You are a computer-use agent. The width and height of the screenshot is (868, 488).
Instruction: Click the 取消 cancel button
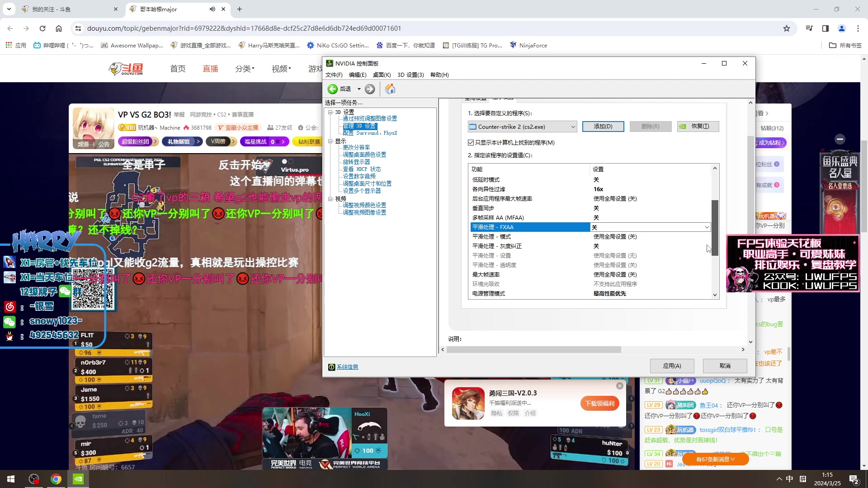click(x=725, y=366)
